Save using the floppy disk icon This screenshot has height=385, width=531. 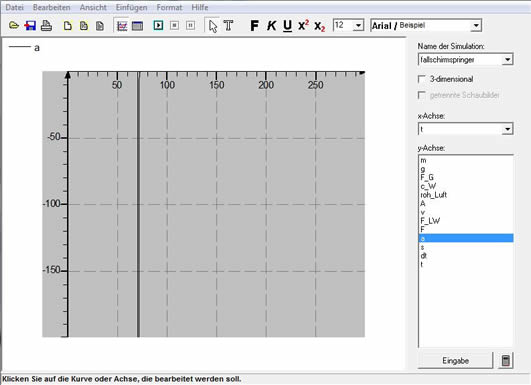(x=30, y=25)
